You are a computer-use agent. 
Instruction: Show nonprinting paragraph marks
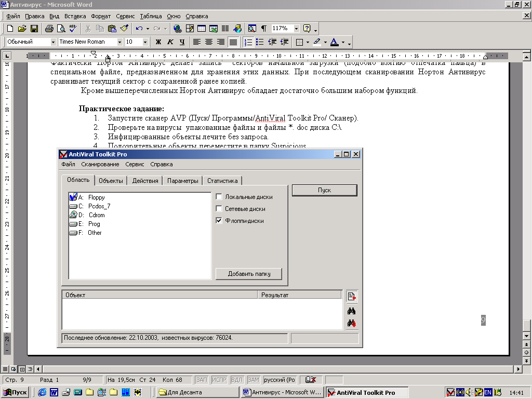pyautogui.click(x=264, y=29)
